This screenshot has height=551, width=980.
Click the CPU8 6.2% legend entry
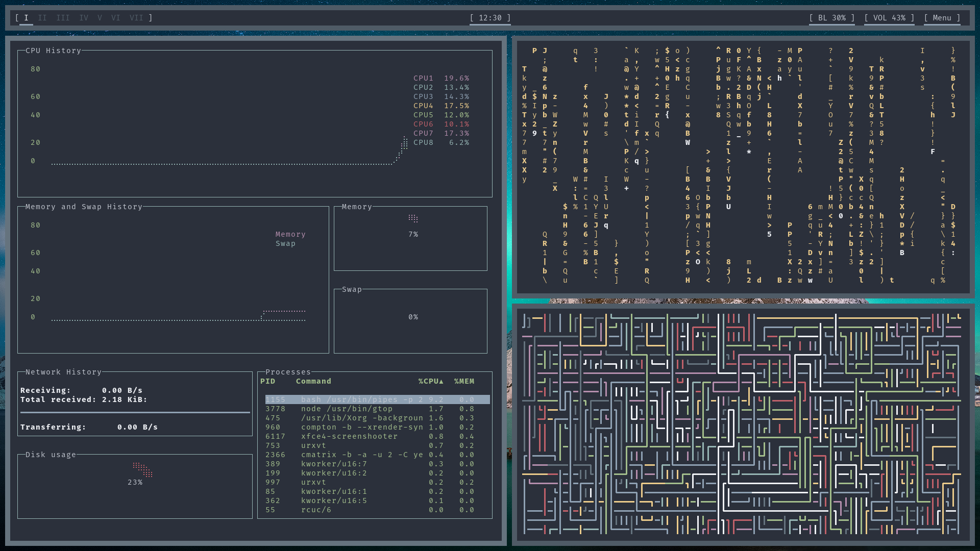441,142
